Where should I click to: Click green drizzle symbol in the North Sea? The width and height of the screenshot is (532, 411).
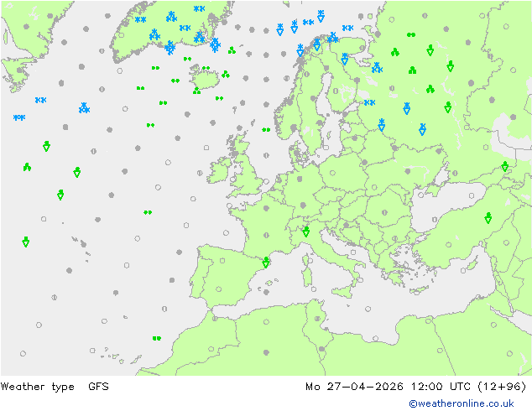266,129
